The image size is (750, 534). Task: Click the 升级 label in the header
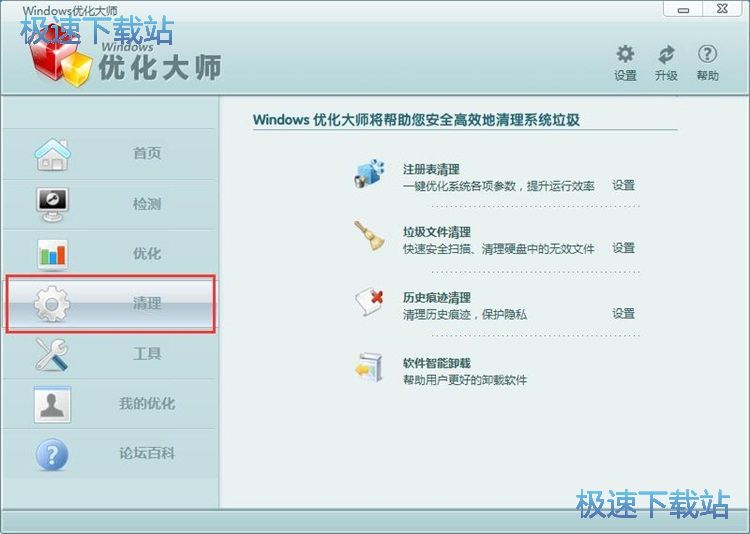[x=666, y=76]
